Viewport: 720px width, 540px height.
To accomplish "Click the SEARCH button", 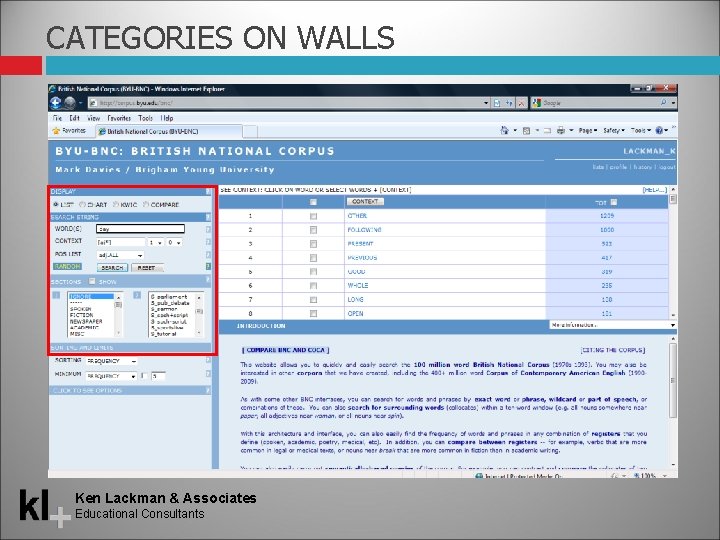I will 112,267.
